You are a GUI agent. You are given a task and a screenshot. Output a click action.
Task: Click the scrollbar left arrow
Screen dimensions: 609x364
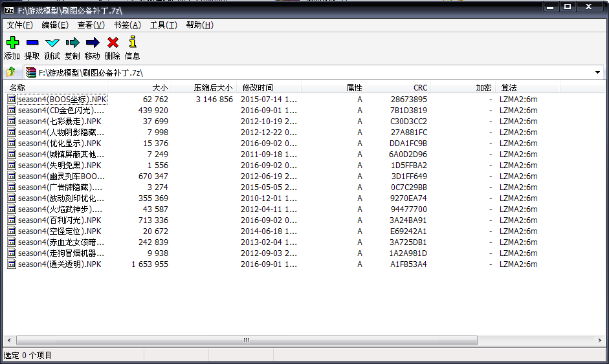tap(9, 340)
